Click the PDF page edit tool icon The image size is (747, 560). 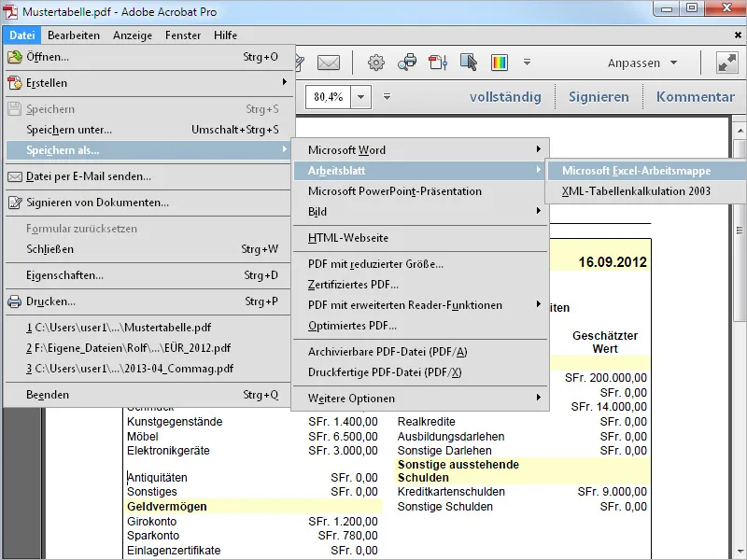point(438,63)
